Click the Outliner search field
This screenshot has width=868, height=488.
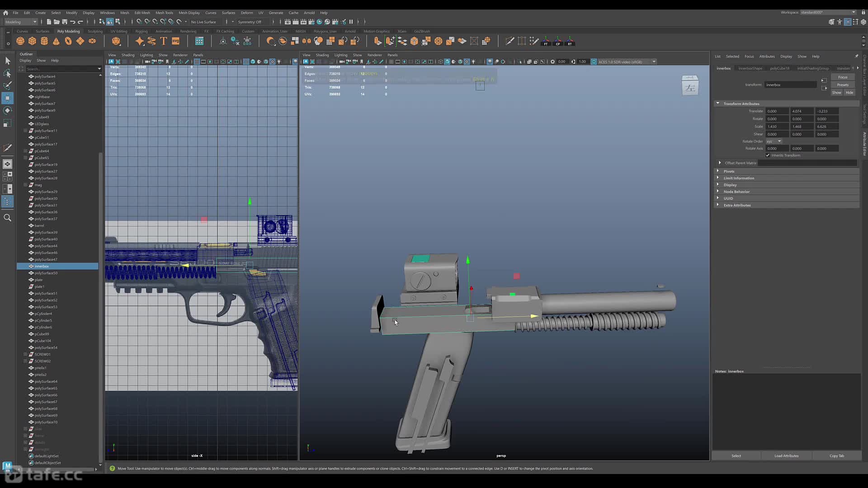62,69
